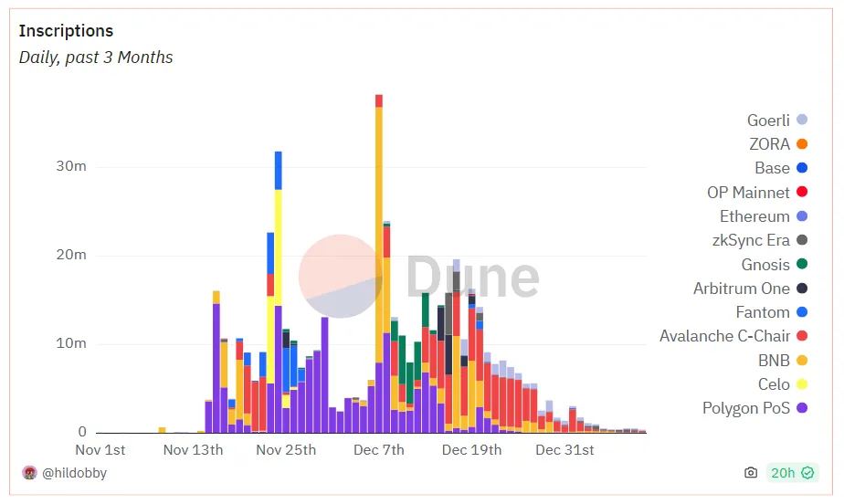Click the BNB orange legend dot
The width and height of the screenshot is (844, 504).
click(x=802, y=361)
